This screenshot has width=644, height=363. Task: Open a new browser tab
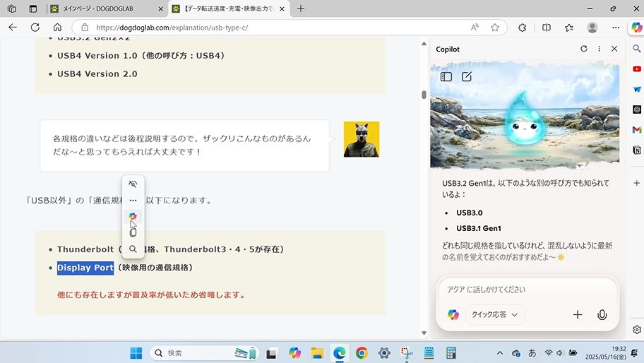[x=302, y=8]
